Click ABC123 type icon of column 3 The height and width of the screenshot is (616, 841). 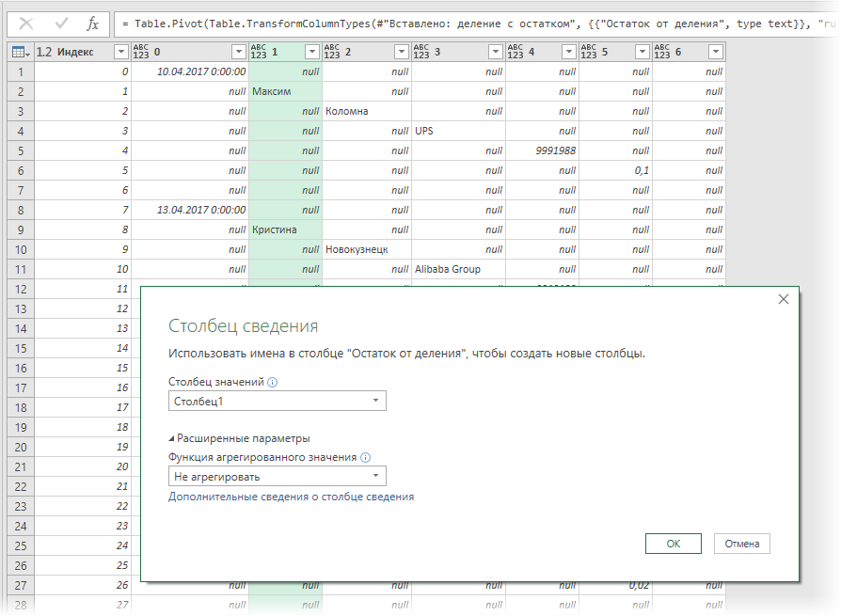[x=421, y=52]
